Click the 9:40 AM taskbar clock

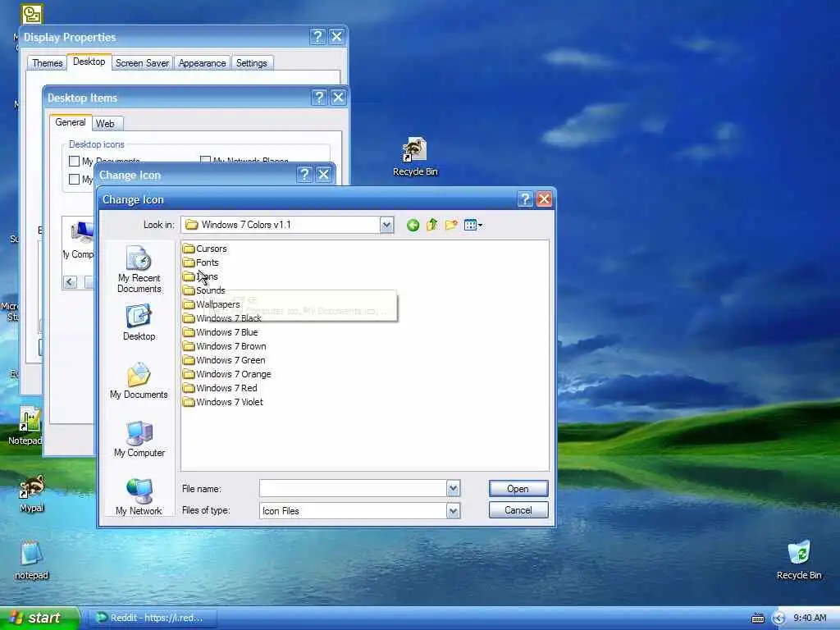(x=810, y=619)
